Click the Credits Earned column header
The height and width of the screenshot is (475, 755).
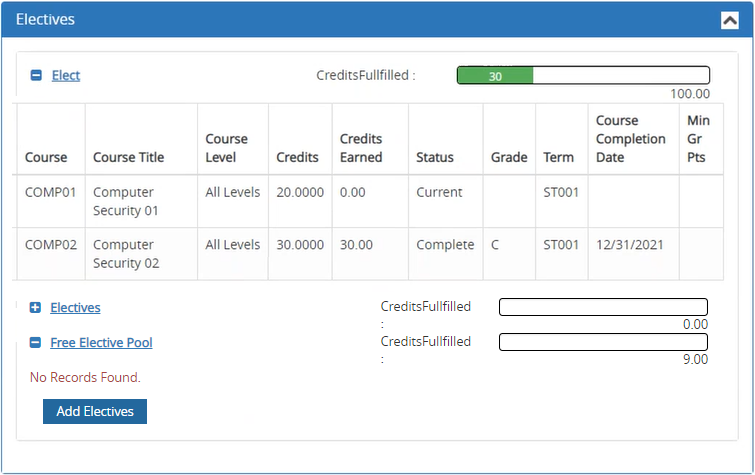click(x=361, y=148)
